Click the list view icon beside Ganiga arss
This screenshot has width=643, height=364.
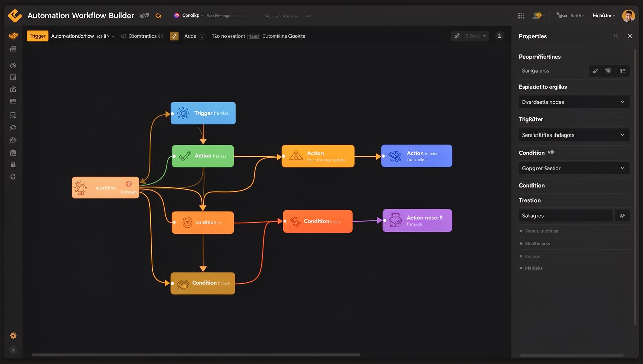click(x=622, y=71)
